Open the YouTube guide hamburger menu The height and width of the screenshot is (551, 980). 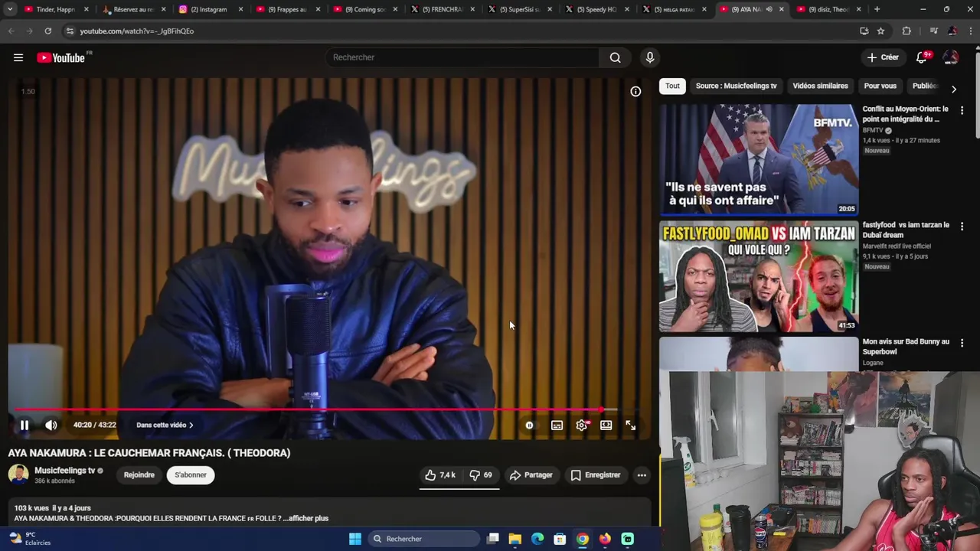click(18, 57)
